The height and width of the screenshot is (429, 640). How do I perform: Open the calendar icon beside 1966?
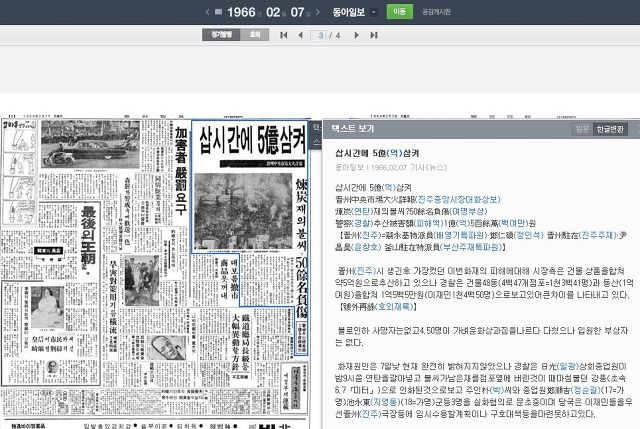coord(218,11)
